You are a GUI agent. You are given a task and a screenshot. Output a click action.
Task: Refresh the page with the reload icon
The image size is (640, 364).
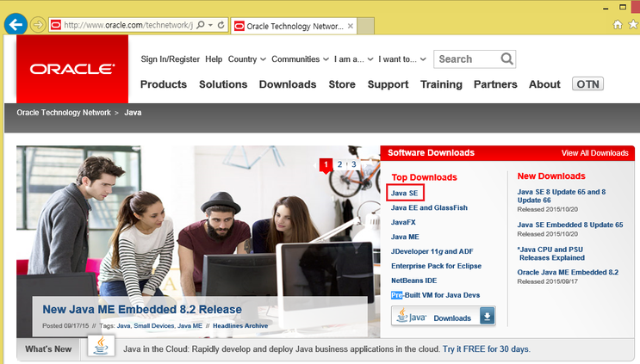[x=221, y=25]
